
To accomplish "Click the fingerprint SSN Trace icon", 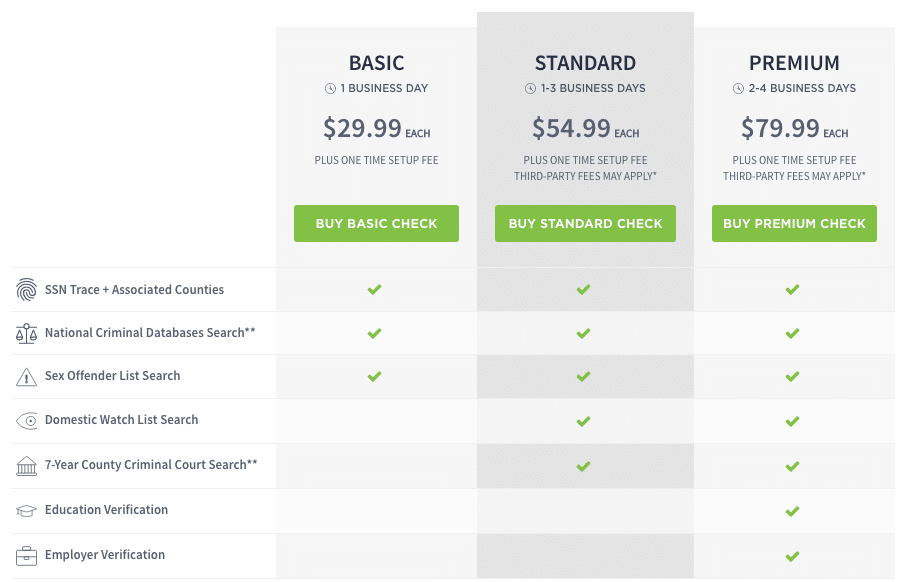I will 27,290.
